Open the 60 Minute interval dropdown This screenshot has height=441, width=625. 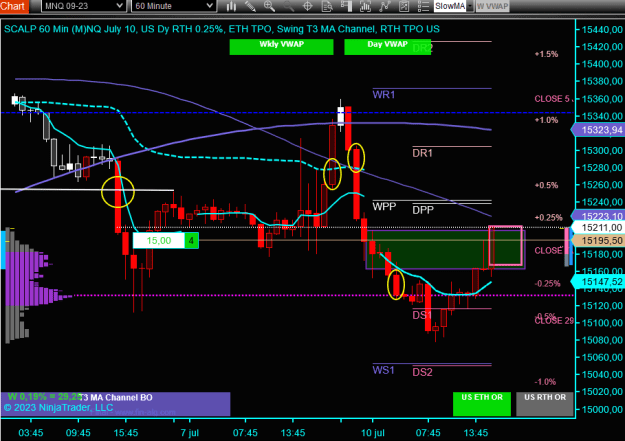pyautogui.click(x=174, y=6)
